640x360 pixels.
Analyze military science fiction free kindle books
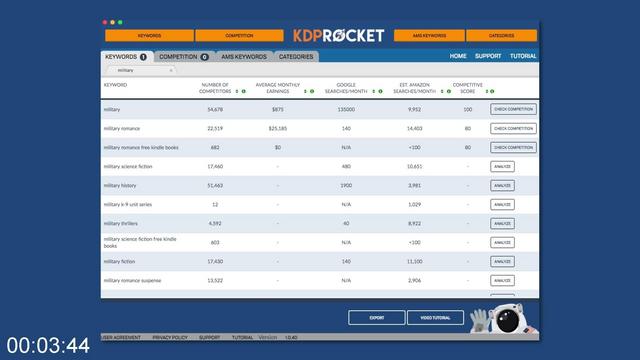pyautogui.click(x=502, y=242)
